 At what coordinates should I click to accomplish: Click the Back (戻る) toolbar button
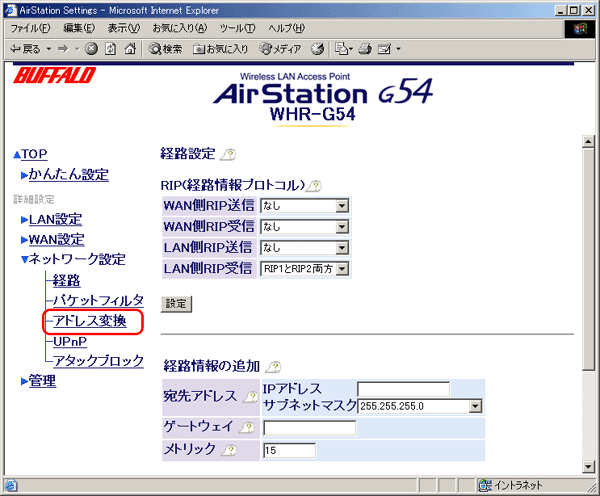point(25,49)
